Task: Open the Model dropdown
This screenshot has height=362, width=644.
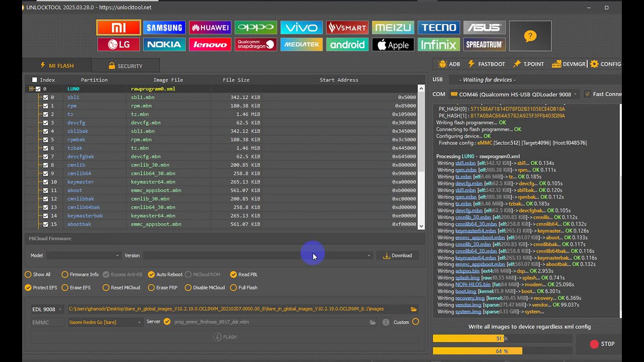Action: pos(84,255)
